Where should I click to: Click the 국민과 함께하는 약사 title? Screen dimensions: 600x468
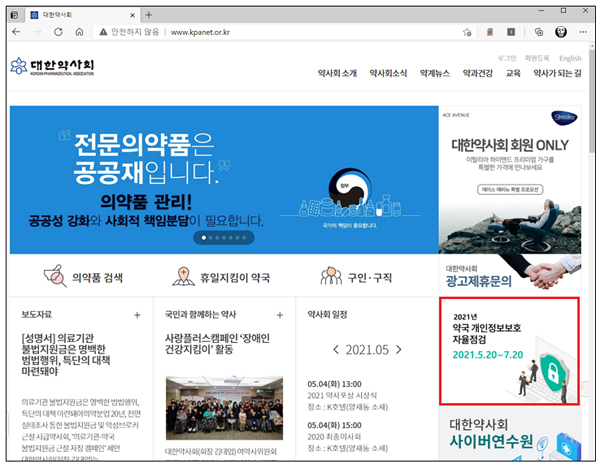[201, 315]
